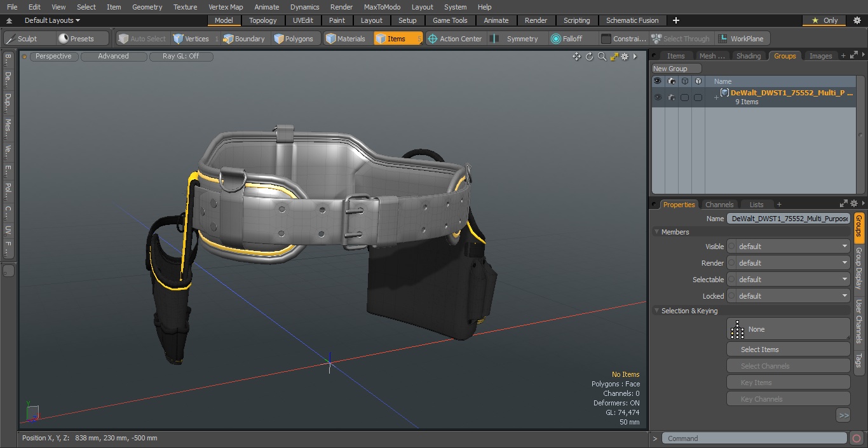This screenshot has width=868, height=448.
Task: Click the Command input field
Action: 754,438
